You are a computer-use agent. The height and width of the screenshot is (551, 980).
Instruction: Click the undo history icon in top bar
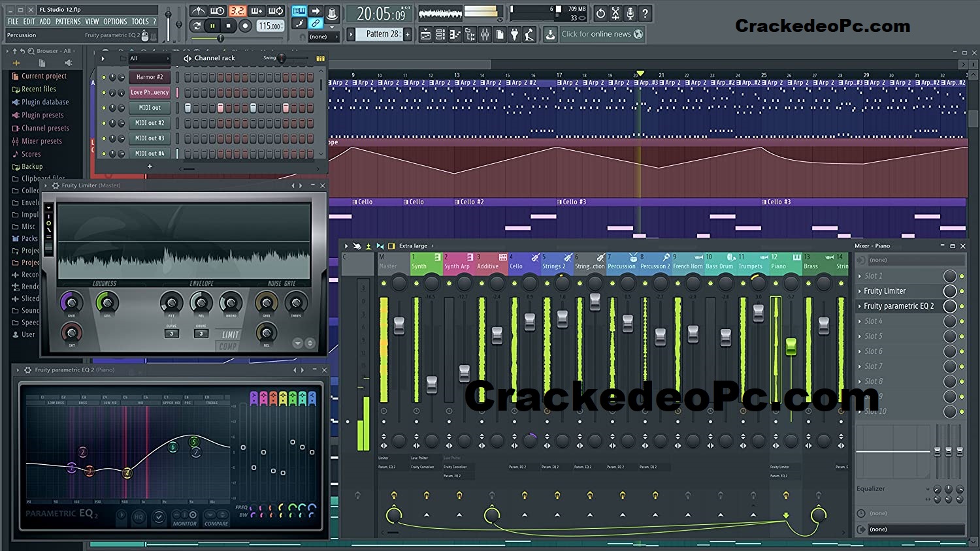tap(600, 13)
